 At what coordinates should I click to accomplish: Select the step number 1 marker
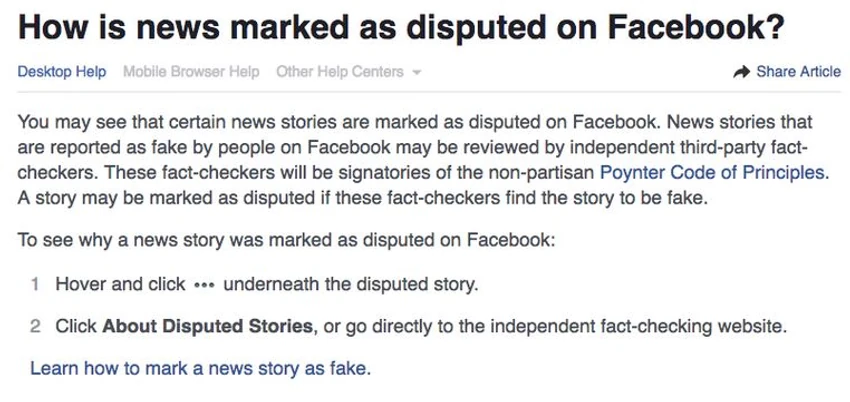[35, 284]
